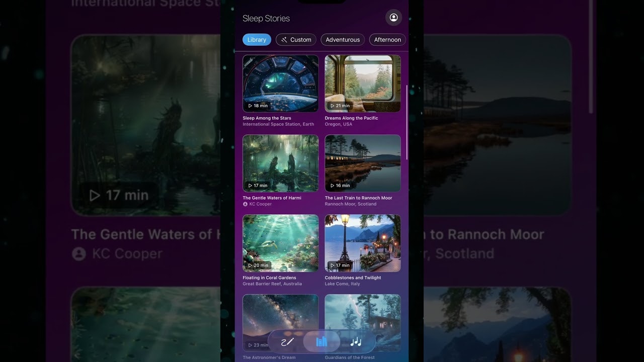Click 'The Gentle Waters of Harmi' title

[272, 198]
